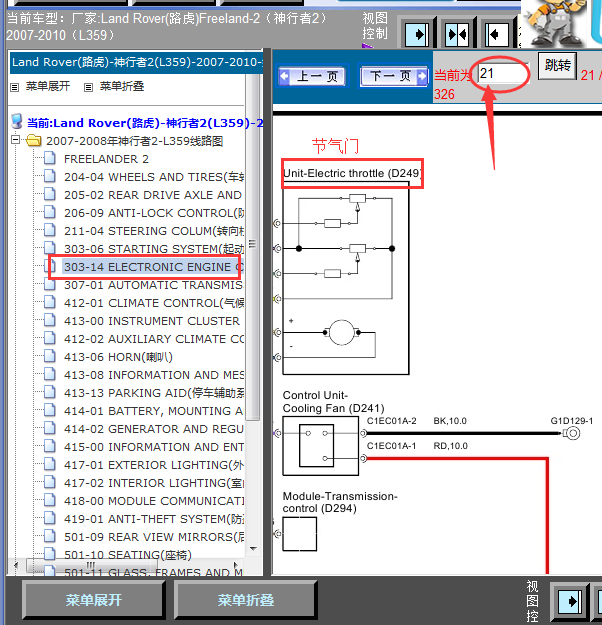Open 413-00 INSTRUMENT CLUSTER tree item
The image size is (602, 625).
coord(152,321)
